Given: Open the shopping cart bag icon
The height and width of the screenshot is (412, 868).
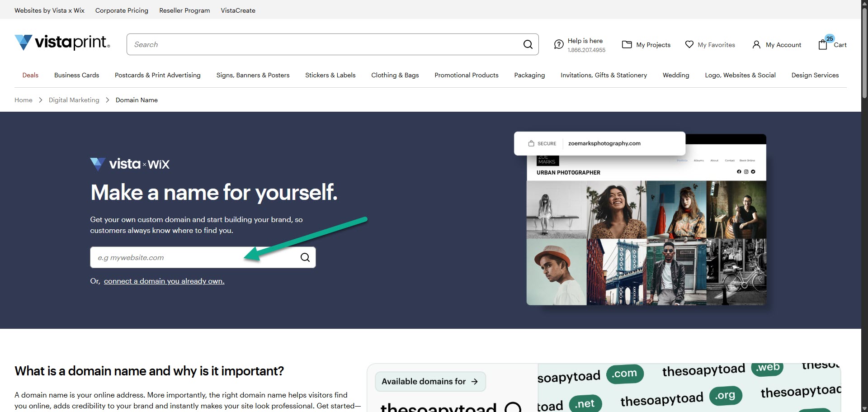Looking at the screenshot, I should pyautogui.click(x=823, y=44).
